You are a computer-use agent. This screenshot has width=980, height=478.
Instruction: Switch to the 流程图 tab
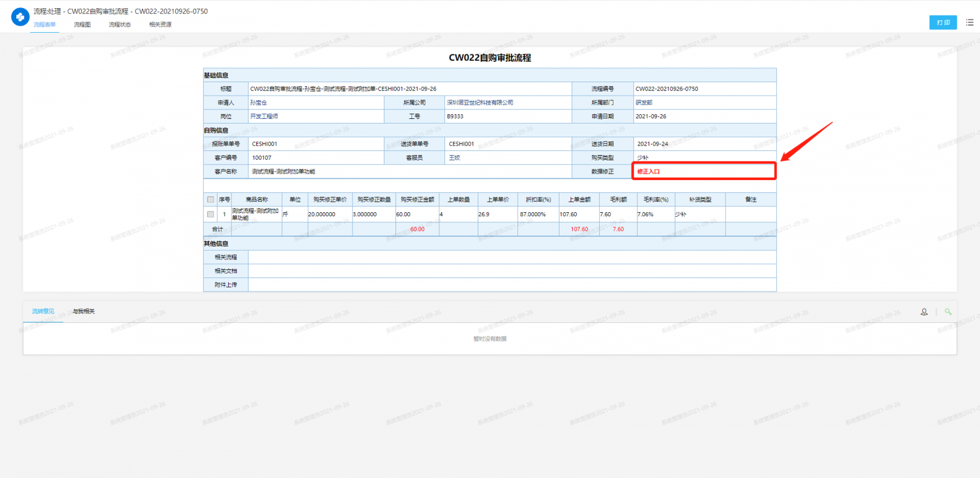[82, 24]
